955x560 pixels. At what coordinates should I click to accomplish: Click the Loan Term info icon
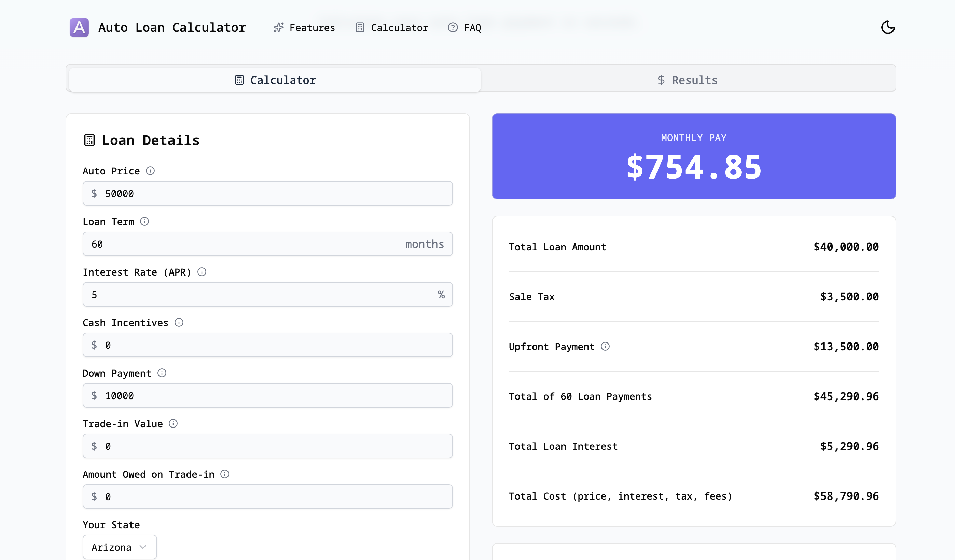[x=145, y=221]
